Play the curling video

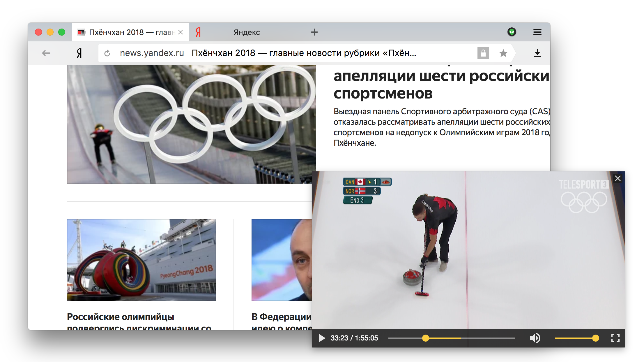coord(322,338)
